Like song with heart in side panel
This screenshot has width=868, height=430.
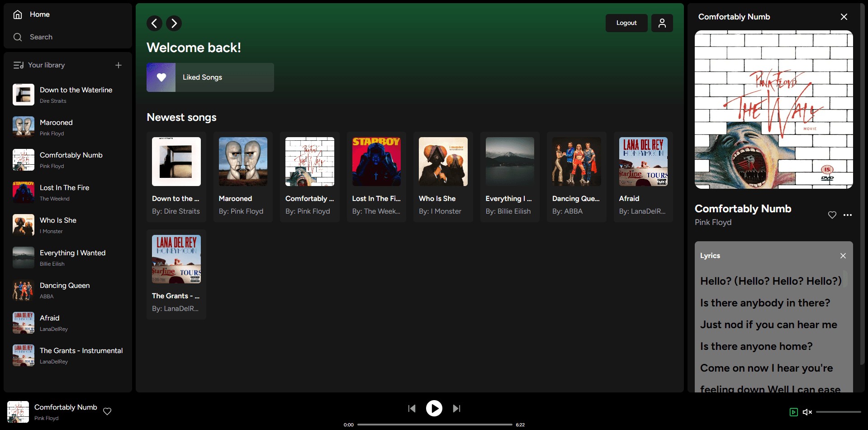(x=832, y=215)
